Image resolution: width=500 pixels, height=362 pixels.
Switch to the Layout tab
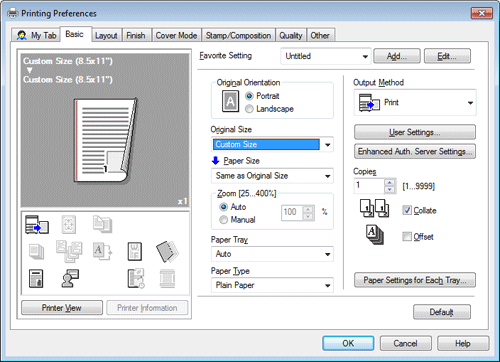click(106, 35)
